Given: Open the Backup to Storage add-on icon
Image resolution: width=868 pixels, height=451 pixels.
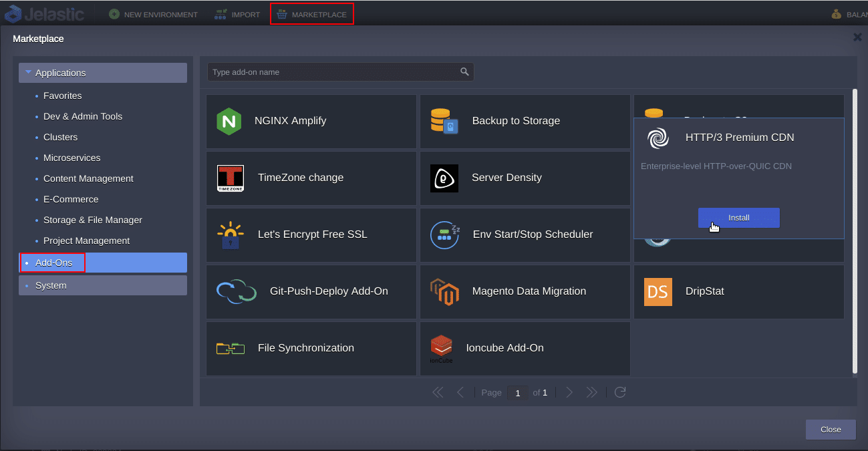Looking at the screenshot, I should [x=444, y=121].
